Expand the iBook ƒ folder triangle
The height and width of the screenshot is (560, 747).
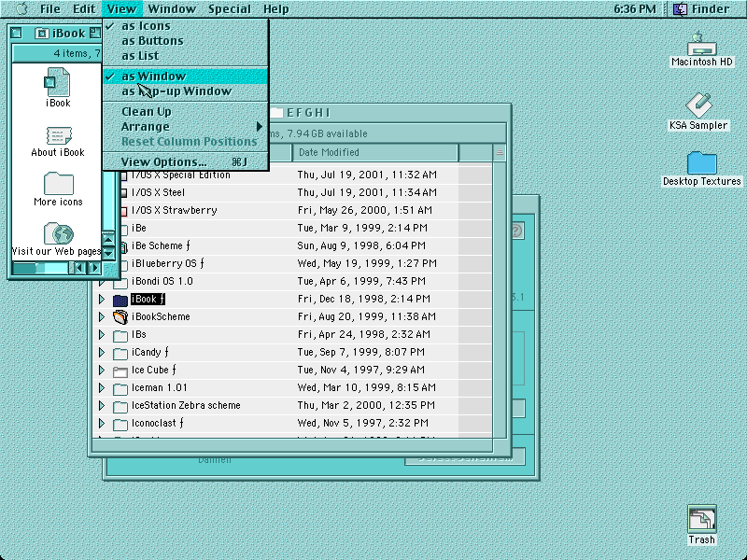point(102,299)
